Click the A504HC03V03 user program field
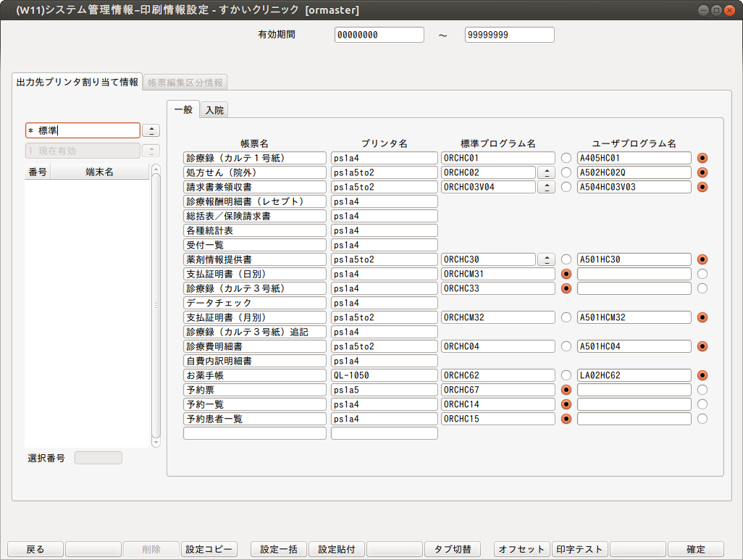The width and height of the screenshot is (743, 560). coord(634,187)
